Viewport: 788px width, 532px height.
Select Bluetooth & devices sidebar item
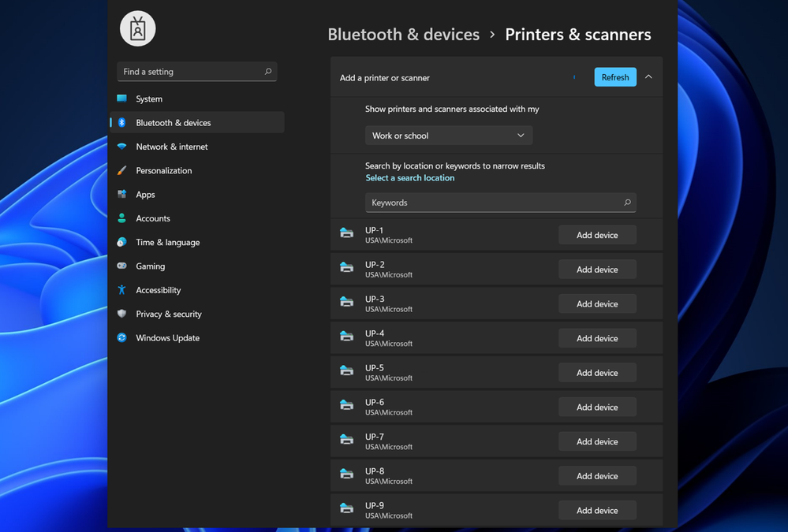click(x=197, y=123)
